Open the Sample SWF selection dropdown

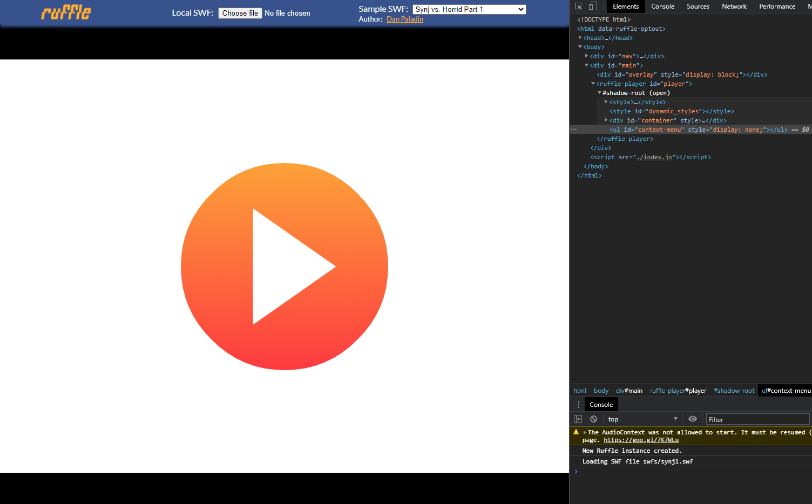pos(469,9)
